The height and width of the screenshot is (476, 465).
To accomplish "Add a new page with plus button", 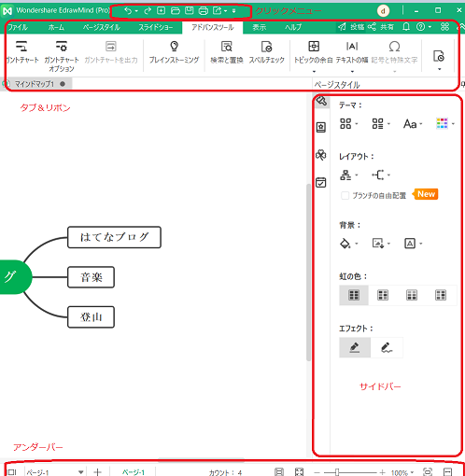I will (97, 472).
